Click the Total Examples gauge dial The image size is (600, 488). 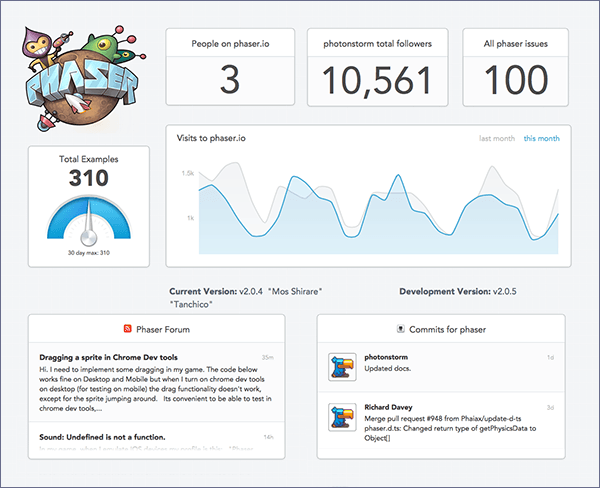(89, 221)
